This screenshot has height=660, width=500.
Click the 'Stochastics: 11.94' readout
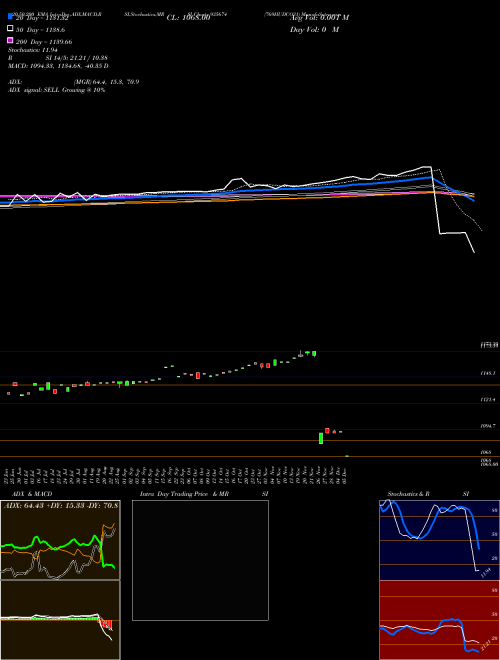[33, 50]
